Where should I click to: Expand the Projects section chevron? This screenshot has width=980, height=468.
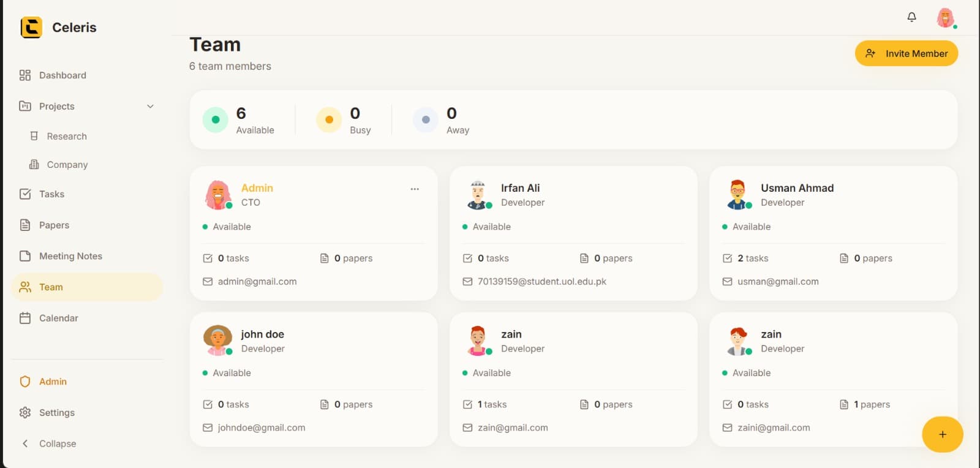click(x=150, y=107)
